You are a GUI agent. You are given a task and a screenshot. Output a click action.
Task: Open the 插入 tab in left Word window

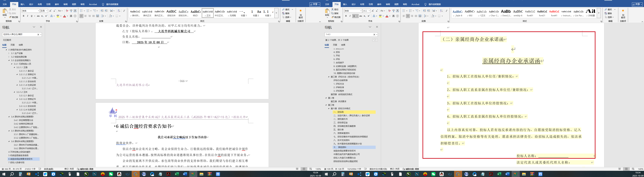(23, 4)
